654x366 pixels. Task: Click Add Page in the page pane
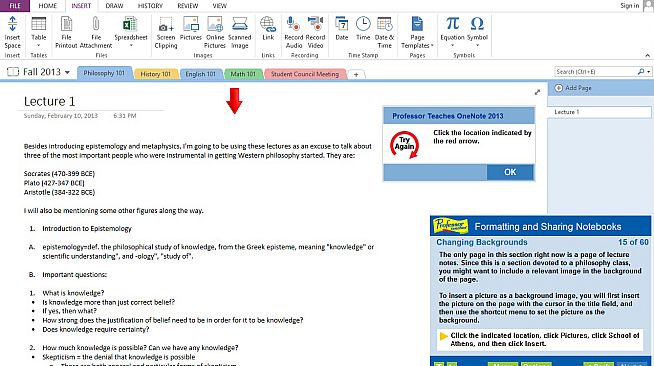pos(574,88)
